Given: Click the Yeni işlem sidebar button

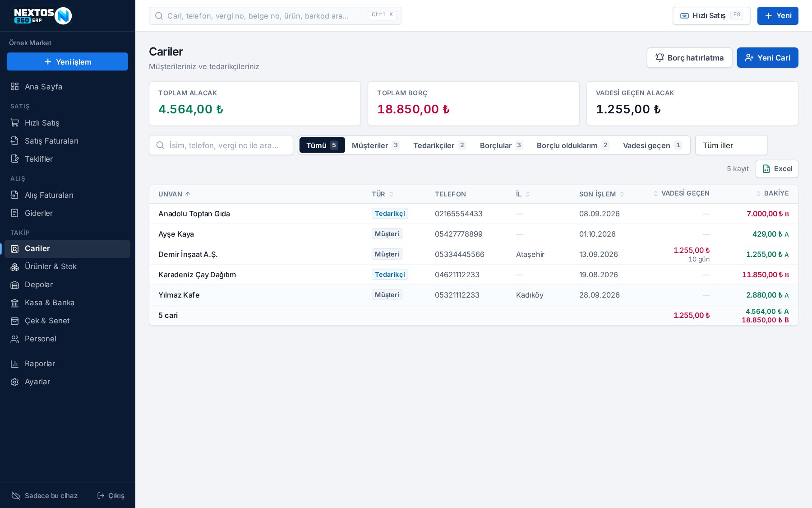Looking at the screenshot, I should 67,62.
